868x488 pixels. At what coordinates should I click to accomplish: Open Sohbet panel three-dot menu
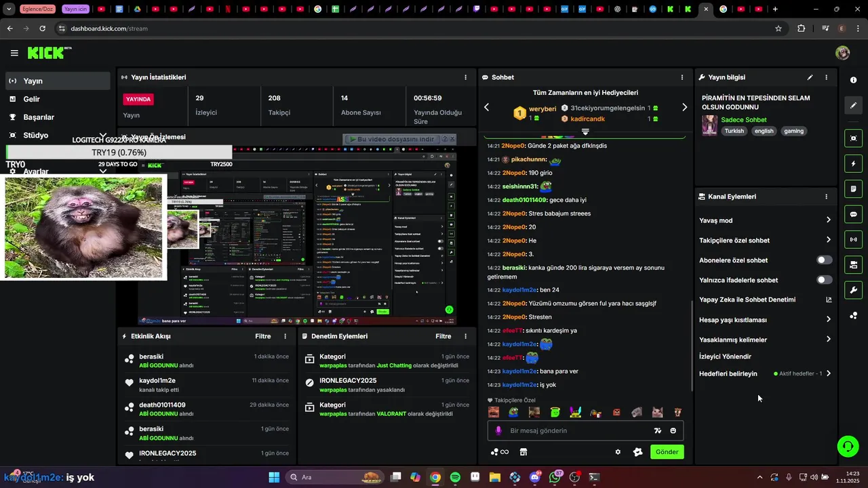682,77
